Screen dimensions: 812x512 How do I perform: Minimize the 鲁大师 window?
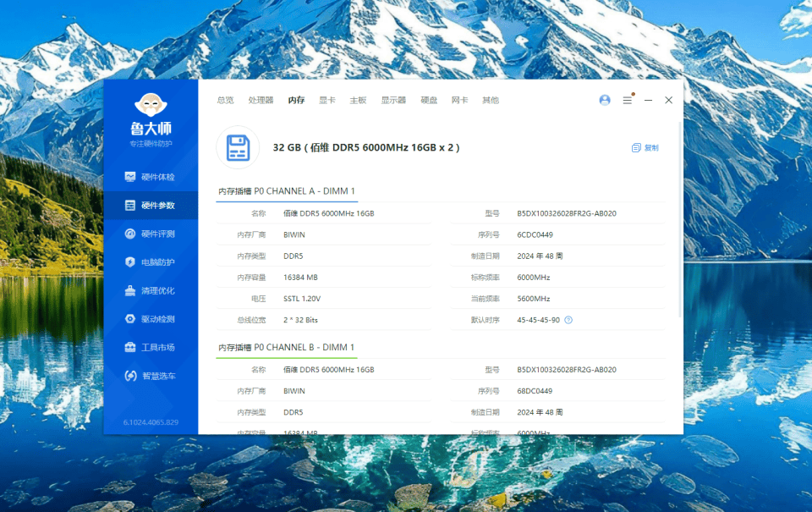point(648,100)
